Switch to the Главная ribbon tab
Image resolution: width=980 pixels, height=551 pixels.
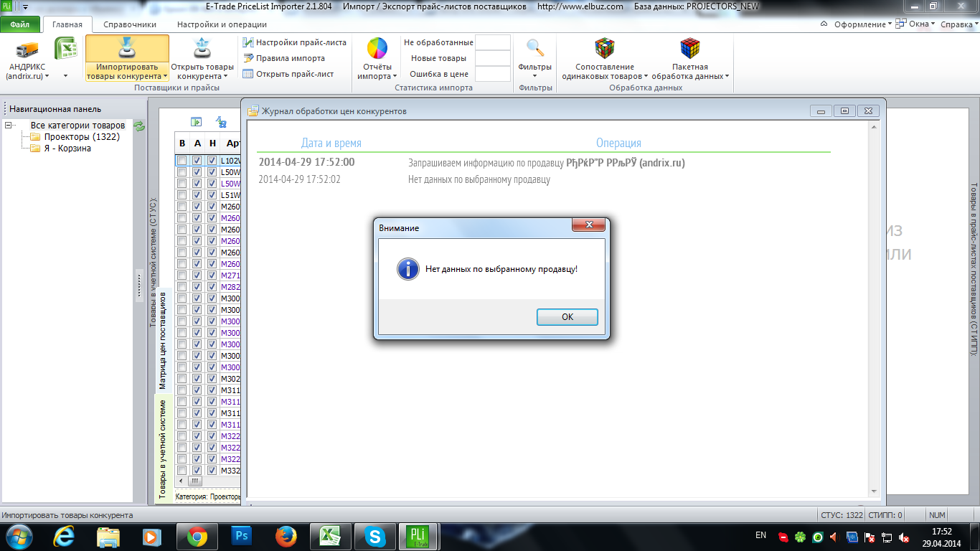pos(67,24)
